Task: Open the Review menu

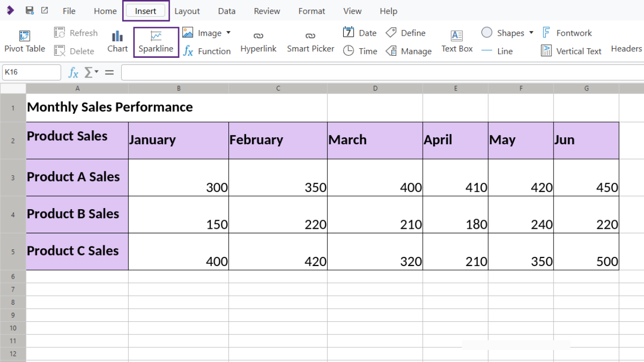Action: pos(266,11)
